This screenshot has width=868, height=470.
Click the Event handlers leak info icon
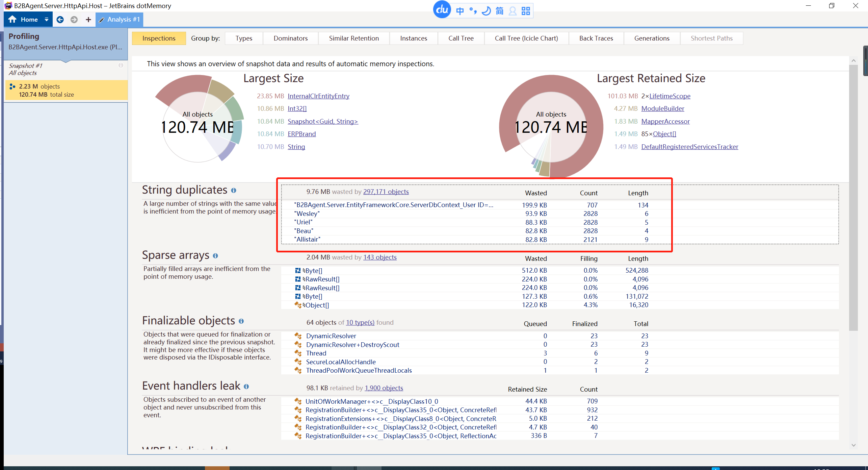[246, 387]
